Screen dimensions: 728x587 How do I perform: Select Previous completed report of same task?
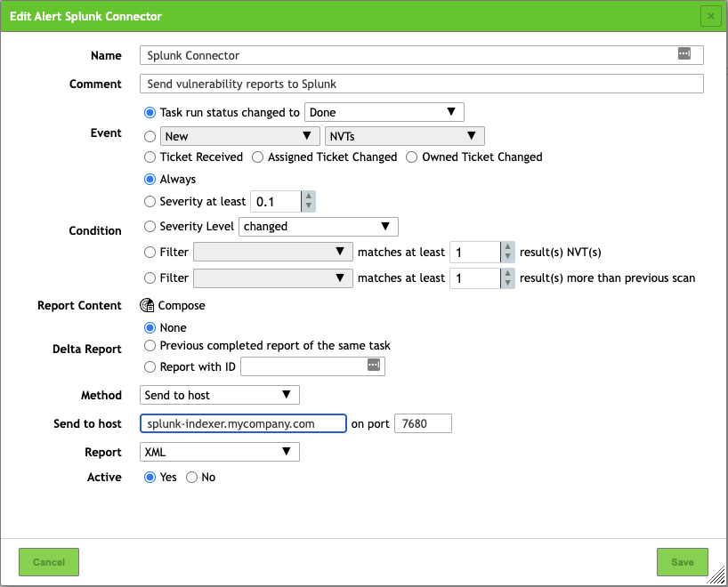tap(150, 346)
